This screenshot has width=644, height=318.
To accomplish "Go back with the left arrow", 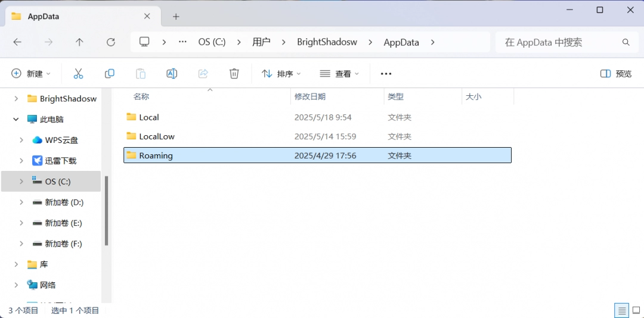I will pyautogui.click(x=17, y=42).
